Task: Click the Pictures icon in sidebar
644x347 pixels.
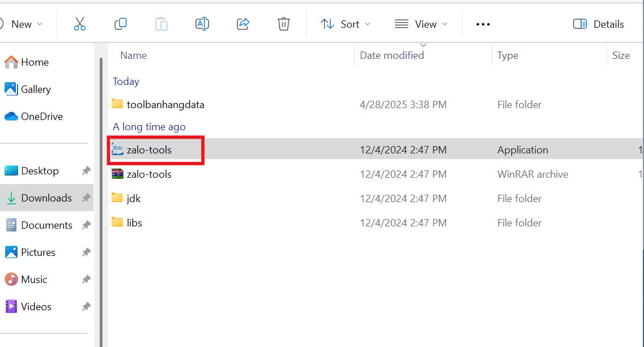Action: (11, 252)
